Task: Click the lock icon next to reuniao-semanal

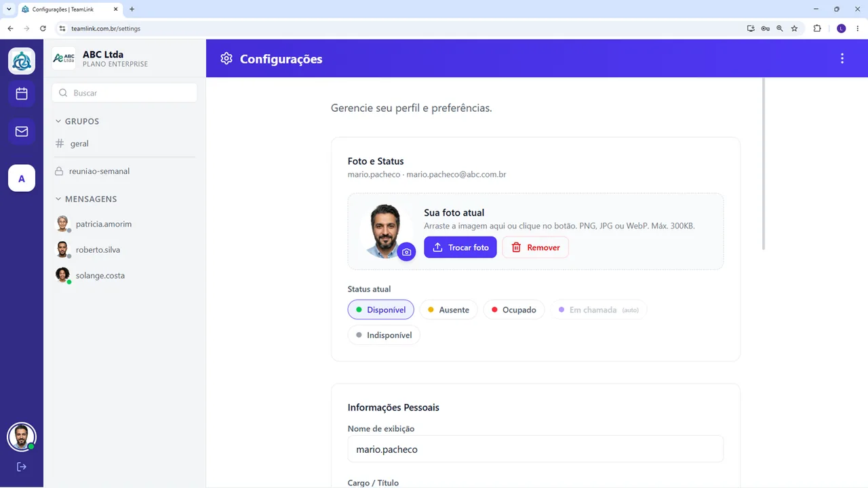Action: [x=60, y=171]
